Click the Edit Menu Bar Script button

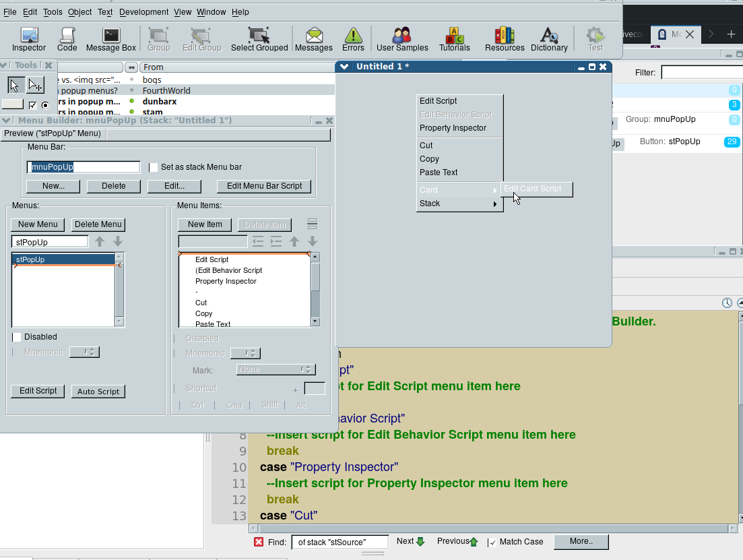tap(264, 186)
